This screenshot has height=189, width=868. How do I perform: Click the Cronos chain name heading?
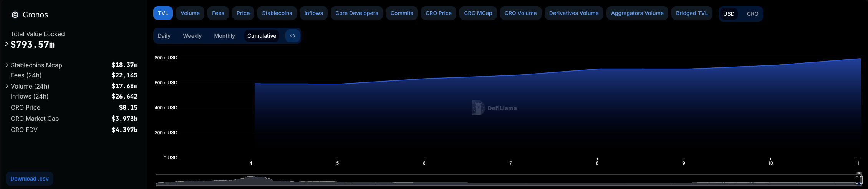(35, 15)
